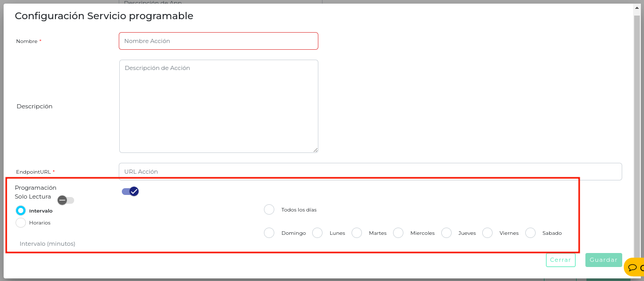
Task: Click the Guardar button
Action: pyautogui.click(x=604, y=260)
